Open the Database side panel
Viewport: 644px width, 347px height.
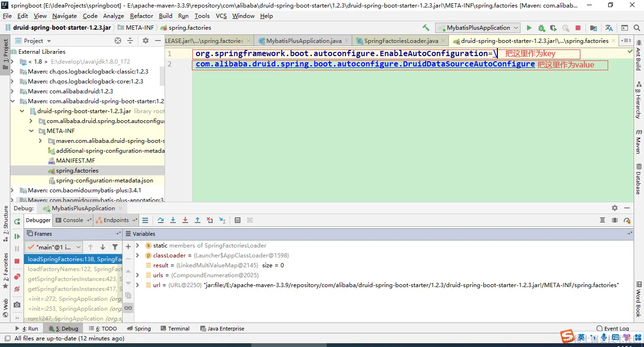[x=639, y=179]
